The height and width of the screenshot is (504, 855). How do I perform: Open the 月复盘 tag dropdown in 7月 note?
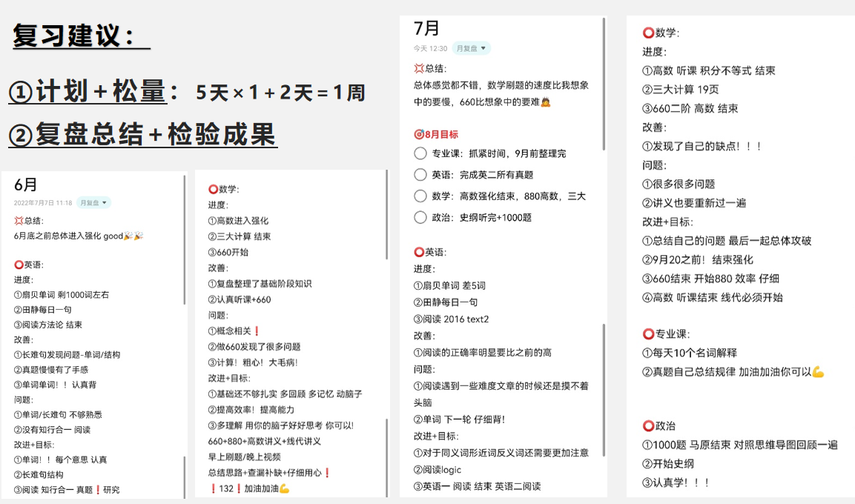[472, 48]
